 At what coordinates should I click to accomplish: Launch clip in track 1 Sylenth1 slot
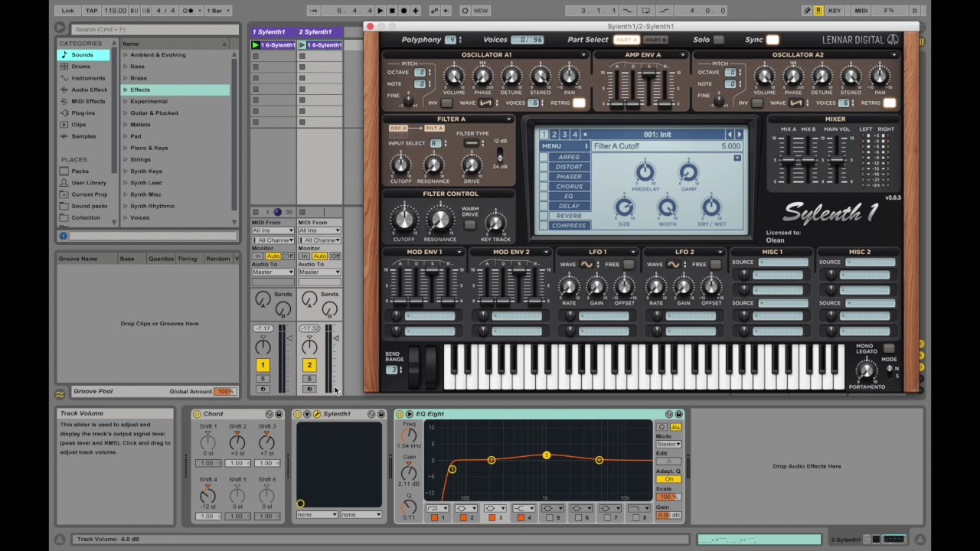pyautogui.click(x=256, y=45)
